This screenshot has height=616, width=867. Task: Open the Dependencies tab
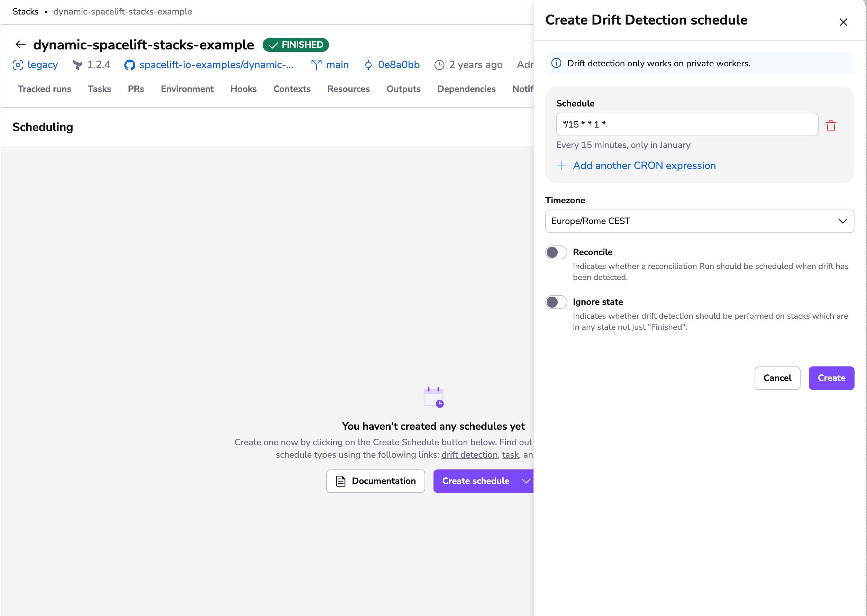click(466, 89)
